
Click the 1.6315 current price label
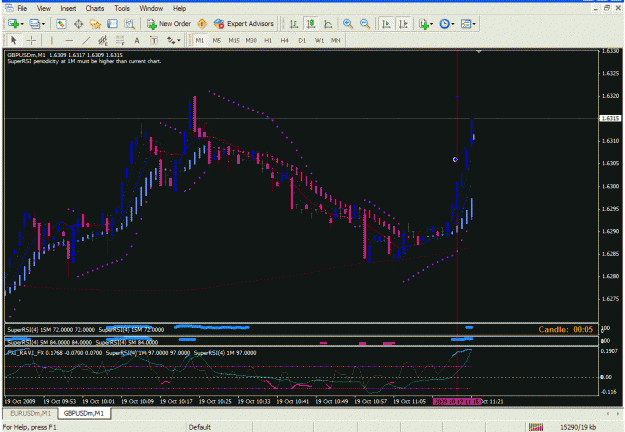click(610, 118)
